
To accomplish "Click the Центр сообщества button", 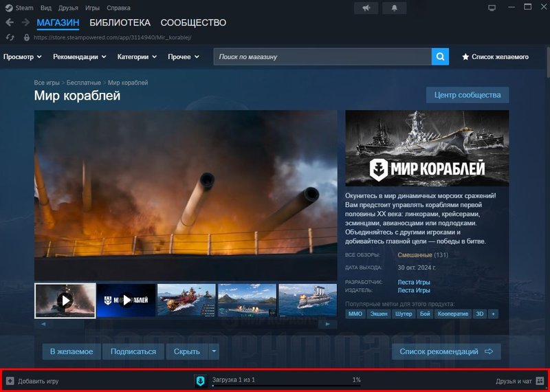I will point(467,95).
